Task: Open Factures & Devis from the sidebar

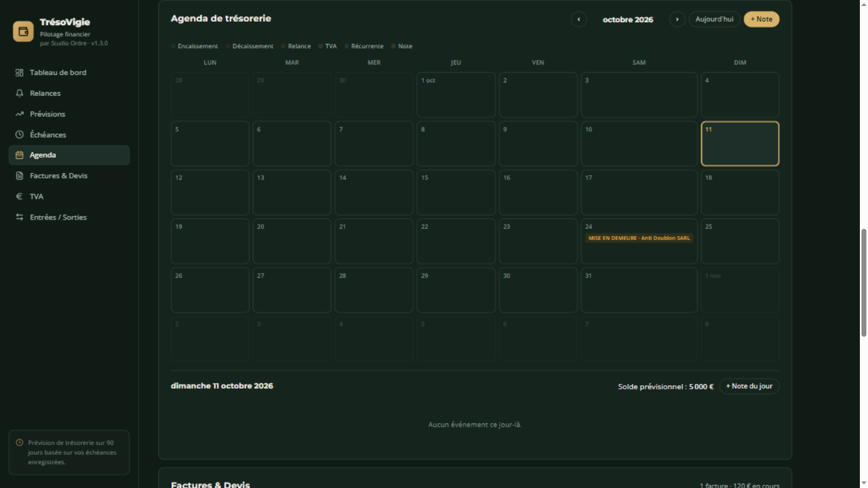Action: click(x=69, y=176)
